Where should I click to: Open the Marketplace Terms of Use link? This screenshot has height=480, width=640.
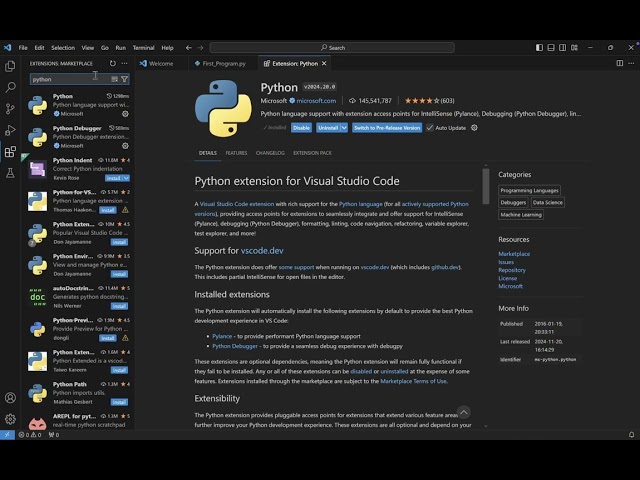coord(413,381)
